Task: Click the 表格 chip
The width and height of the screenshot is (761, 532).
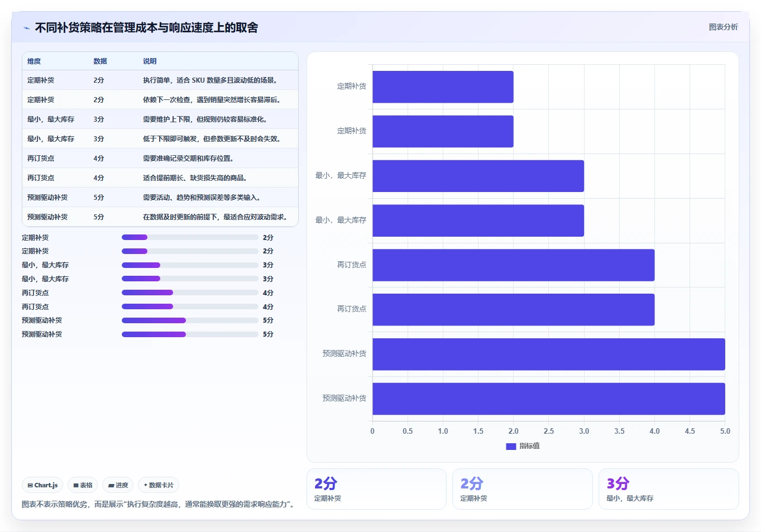Action: (83, 485)
